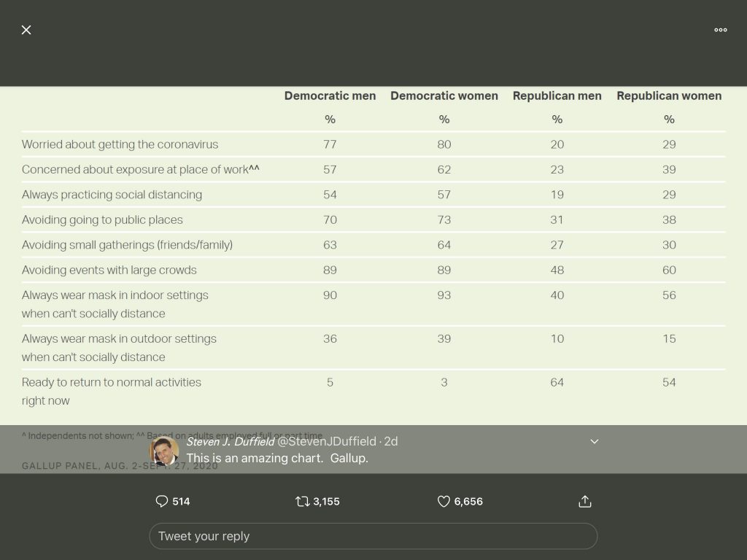Click the 'Worried about getting the coronavirus' row label
Image resolution: width=747 pixels, height=560 pixels.
[120, 144]
